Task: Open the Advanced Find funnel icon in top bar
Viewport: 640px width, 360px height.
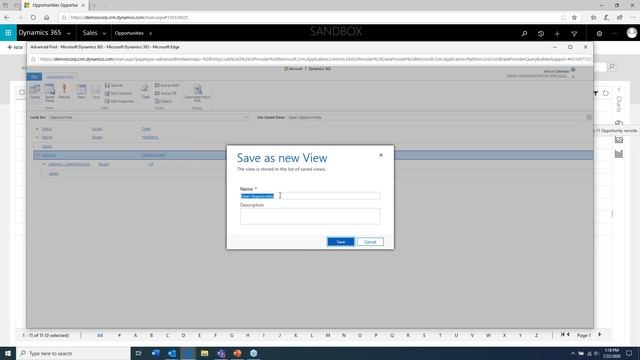Action: 574,33
